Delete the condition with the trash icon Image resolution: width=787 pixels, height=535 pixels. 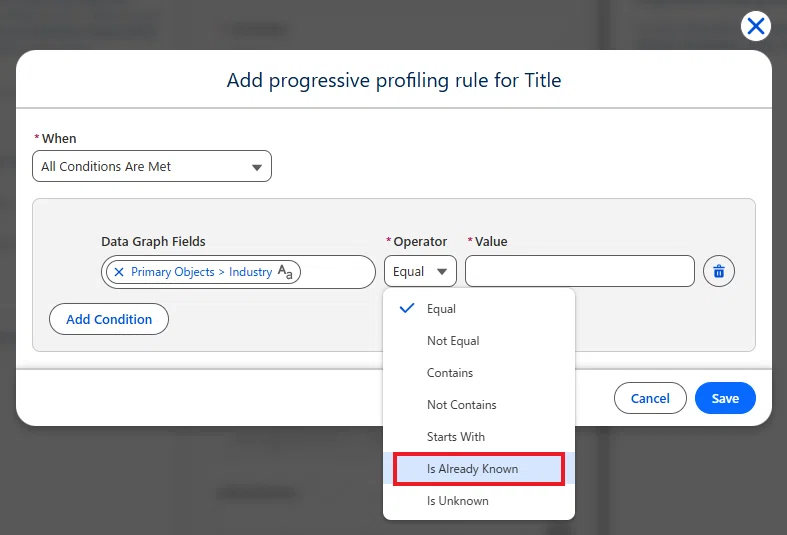pyautogui.click(x=719, y=272)
